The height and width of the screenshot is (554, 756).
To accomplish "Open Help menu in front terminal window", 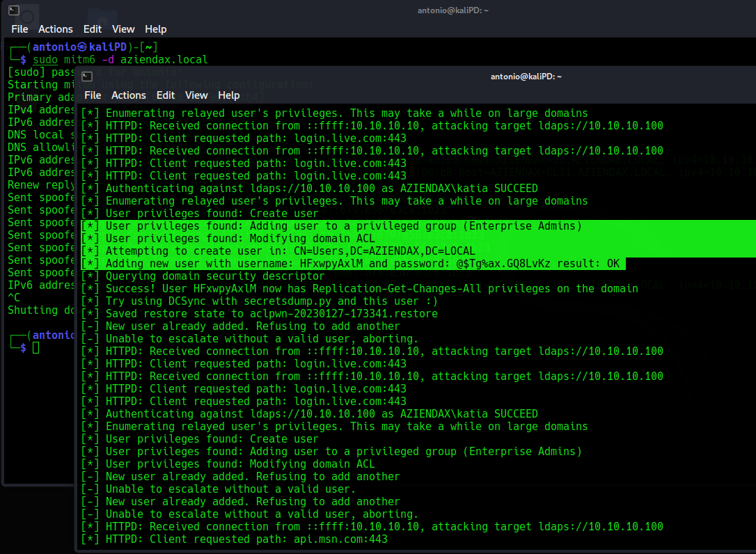I will pyautogui.click(x=229, y=95).
